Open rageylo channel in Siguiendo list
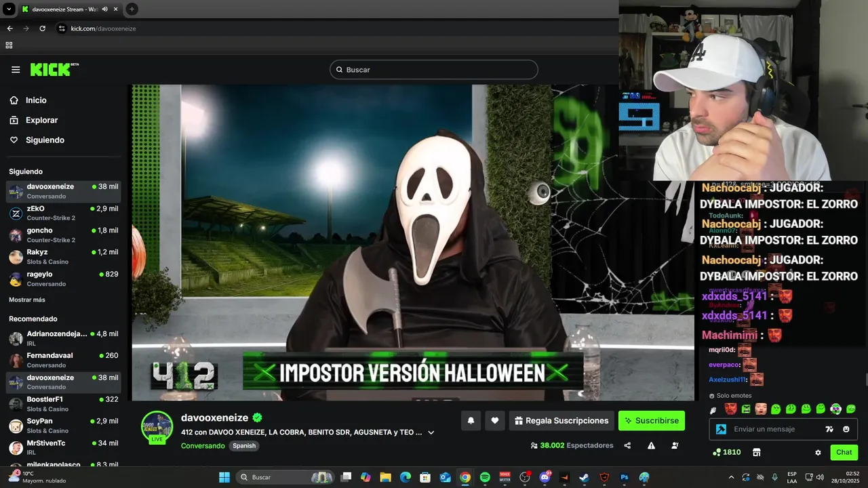868x488 pixels. (64, 279)
